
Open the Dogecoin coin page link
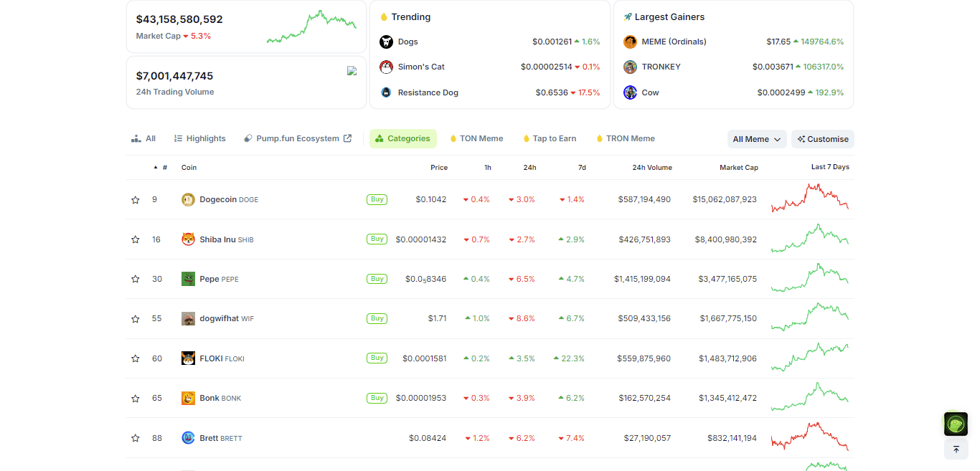pyautogui.click(x=229, y=199)
